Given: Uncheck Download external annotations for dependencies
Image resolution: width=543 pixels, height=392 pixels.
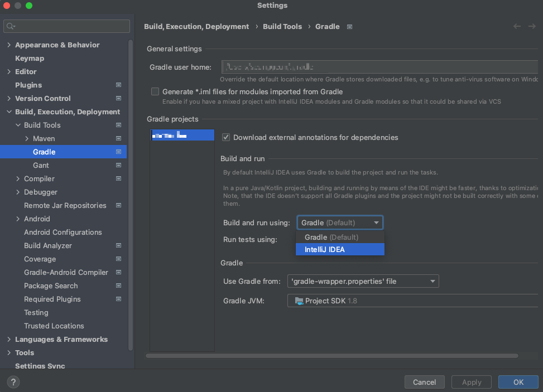Looking at the screenshot, I should pyautogui.click(x=226, y=137).
